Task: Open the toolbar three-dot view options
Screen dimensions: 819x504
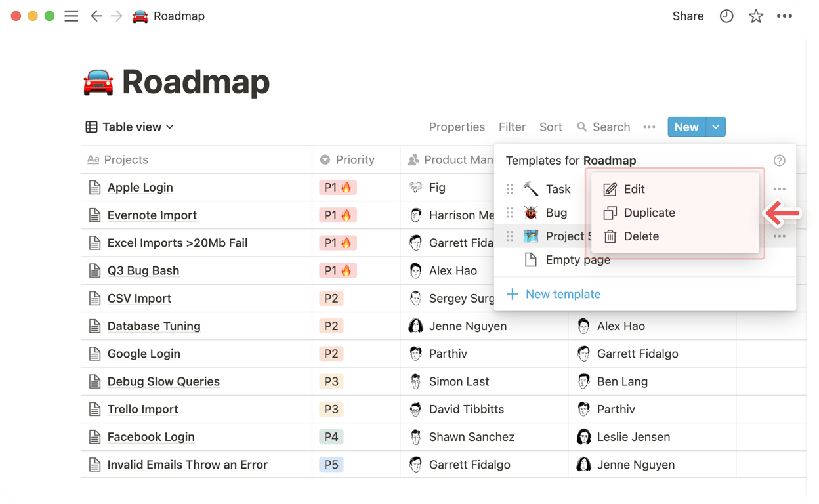Action: point(649,127)
